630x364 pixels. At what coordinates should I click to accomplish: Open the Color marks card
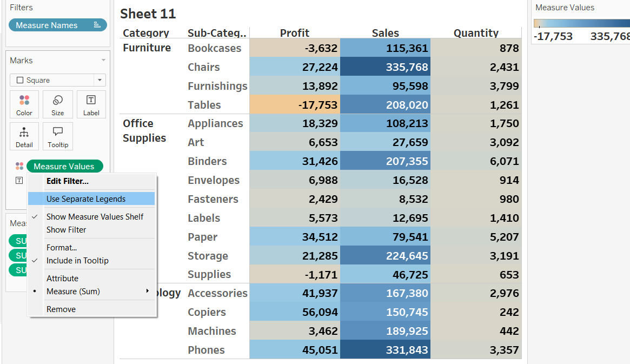click(24, 105)
